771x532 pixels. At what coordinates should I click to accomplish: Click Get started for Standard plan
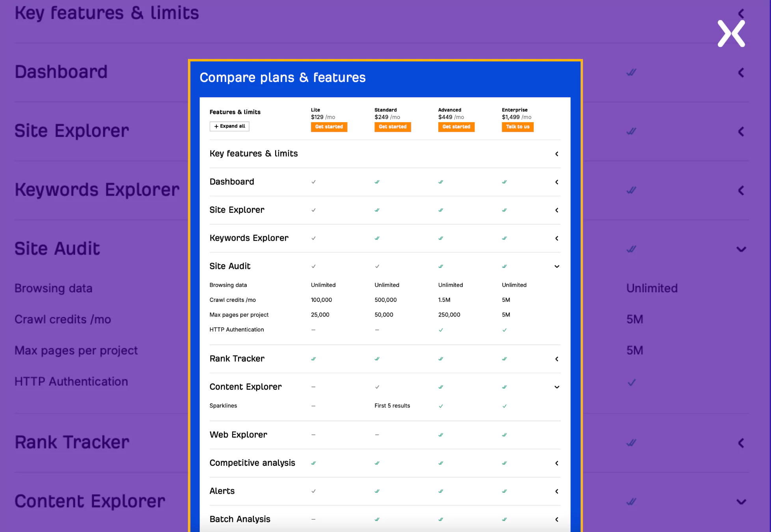pyautogui.click(x=392, y=127)
